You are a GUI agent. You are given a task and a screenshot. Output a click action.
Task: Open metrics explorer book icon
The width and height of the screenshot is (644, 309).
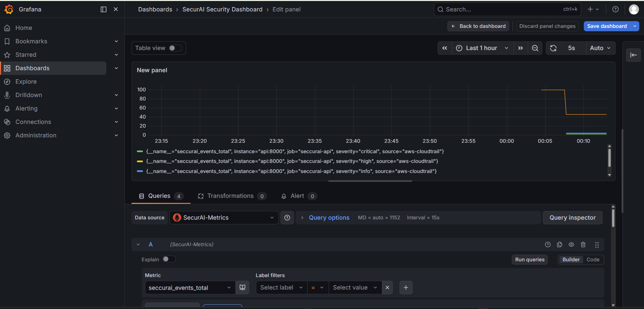(x=242, y=288)
